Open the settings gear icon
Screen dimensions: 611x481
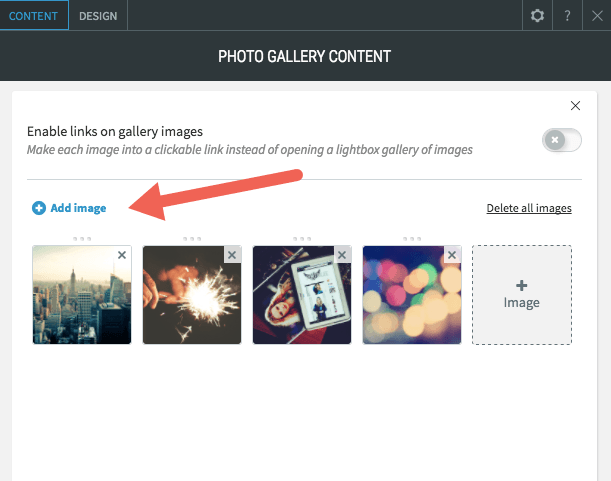coord(537,16)
